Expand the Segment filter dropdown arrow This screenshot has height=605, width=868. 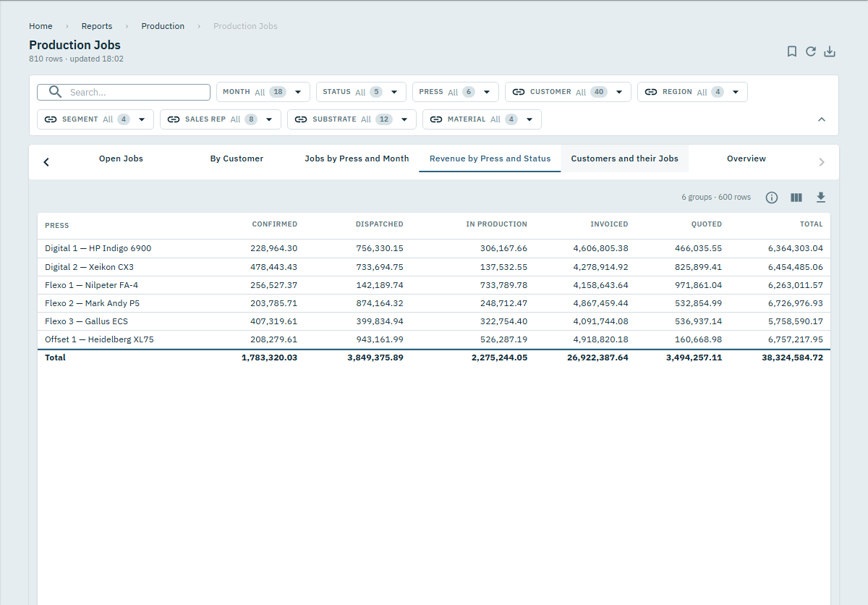[x=142, y=119]
